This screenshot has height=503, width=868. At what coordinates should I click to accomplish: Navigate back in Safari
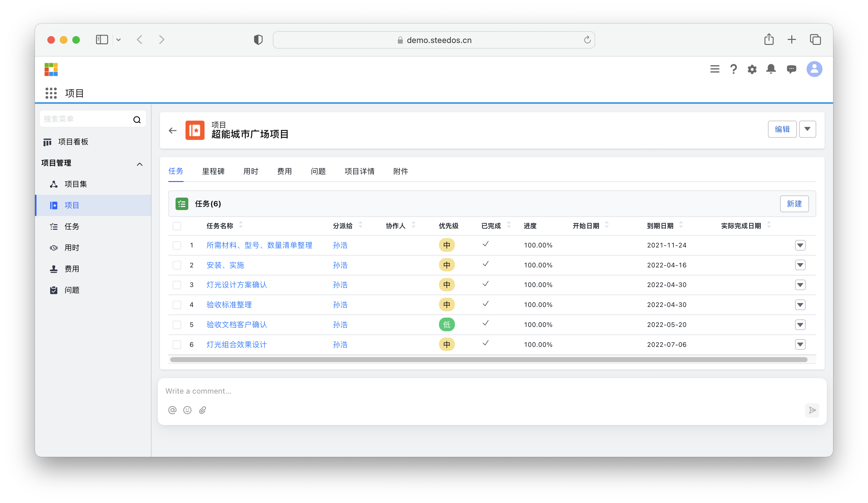(139, 40)
